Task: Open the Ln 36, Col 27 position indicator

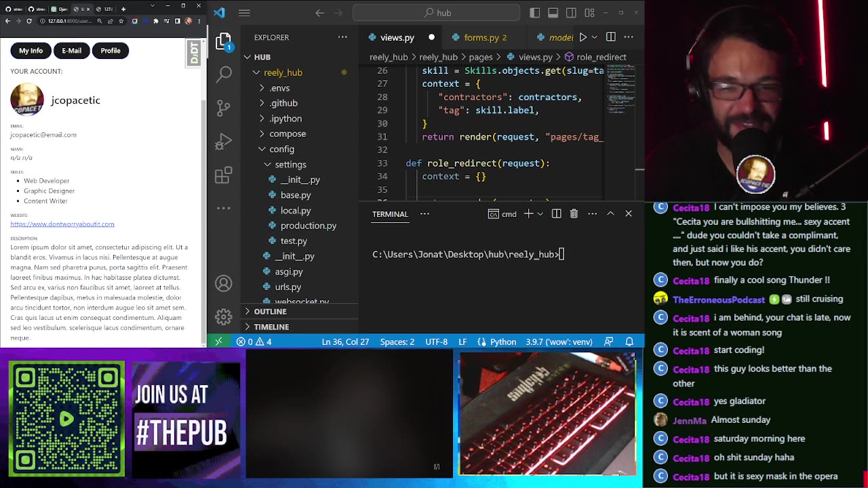Action: (345, 342)
